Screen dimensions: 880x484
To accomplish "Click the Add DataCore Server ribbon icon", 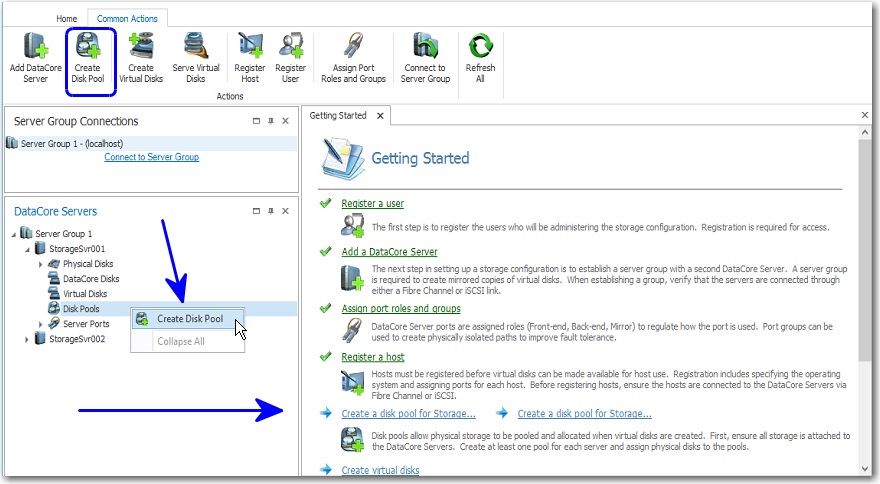I will coord(35,46).
